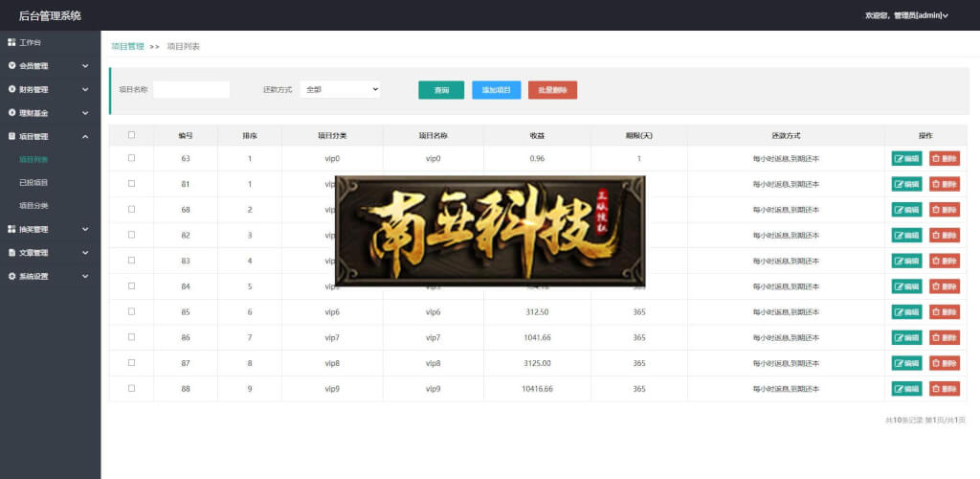
Task: Click the 财务管理 icon in sidebar
Action: 11,89
